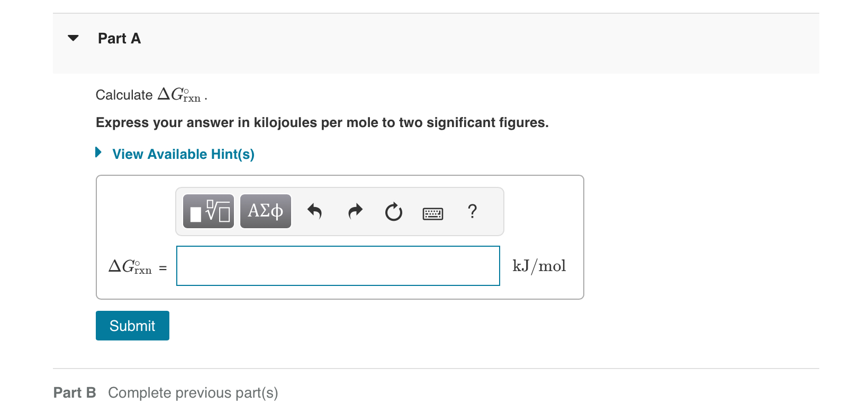The height and width of the screenshot is (413, 868).
Task: Click the redo arrow icon
Action: coord(355,211)
